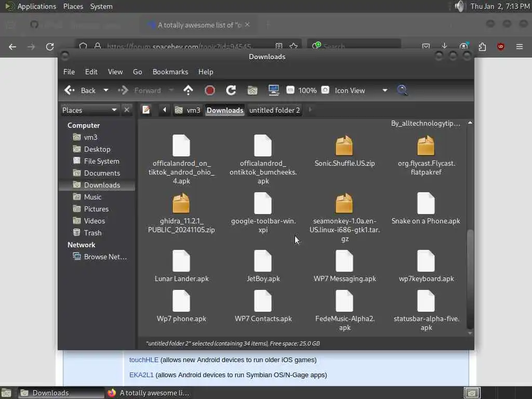Select vm3 in the Places sidebar
This screenshot has width=532, height=399.
(x=97, y=137)
